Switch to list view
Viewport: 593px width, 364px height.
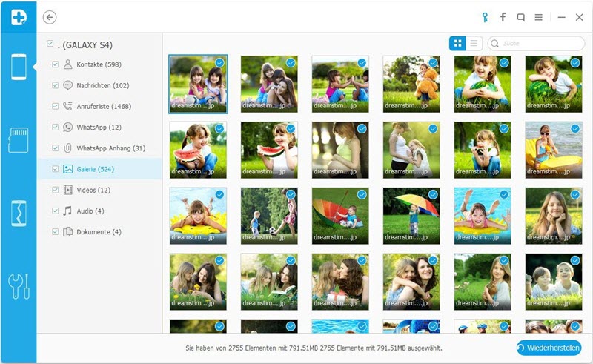[474, 44]
